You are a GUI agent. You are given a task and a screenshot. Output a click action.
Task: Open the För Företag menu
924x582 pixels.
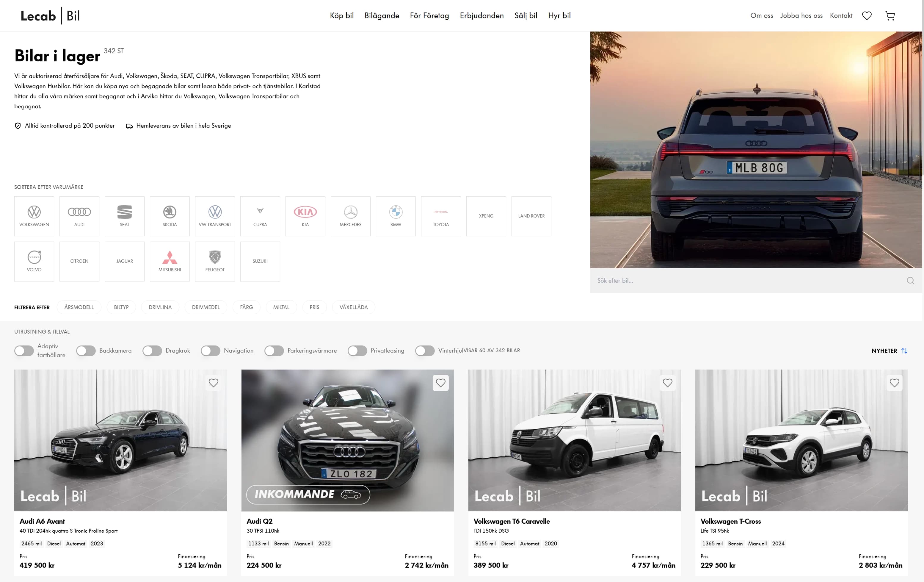[429, 16]
